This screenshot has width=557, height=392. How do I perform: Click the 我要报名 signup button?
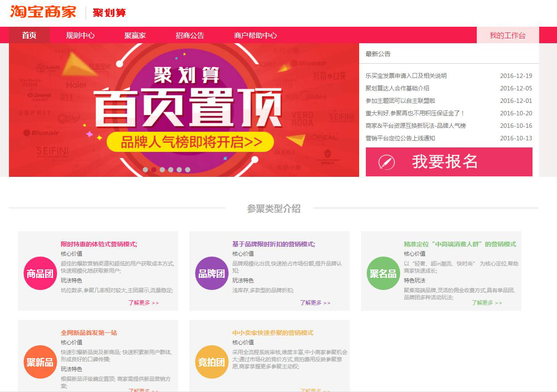tap(449, 162)
